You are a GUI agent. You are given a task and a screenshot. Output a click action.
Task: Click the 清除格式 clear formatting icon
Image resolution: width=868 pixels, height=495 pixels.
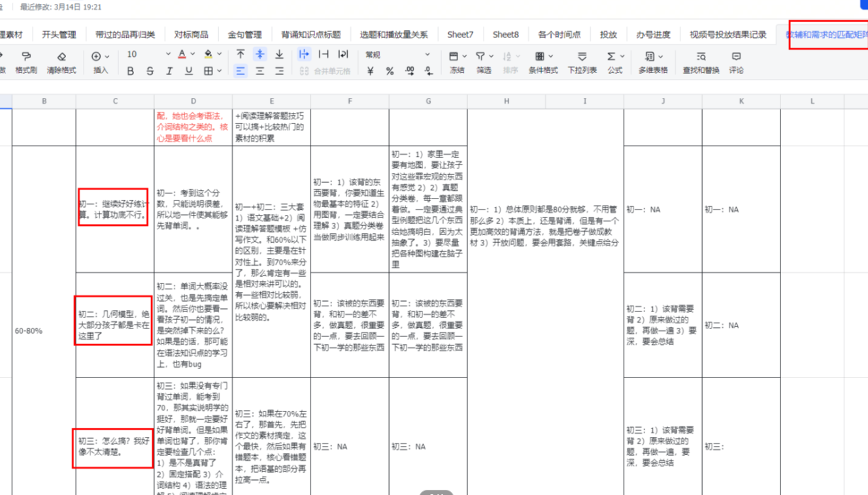click(x=61, y=62)
